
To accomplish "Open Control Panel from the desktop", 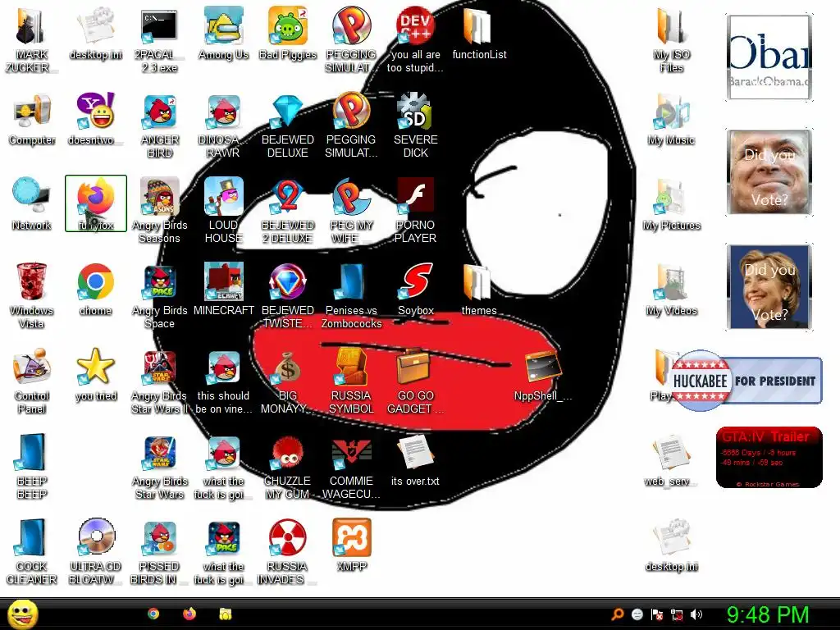I will 32,381.
